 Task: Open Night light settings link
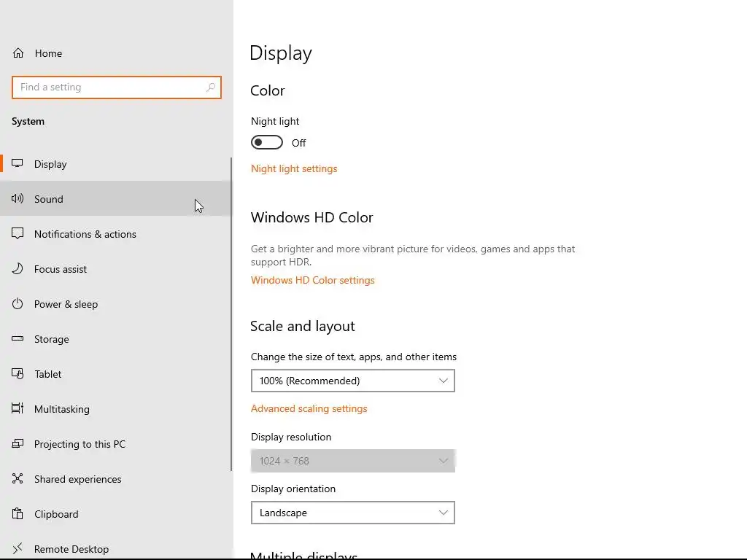coord(294,168)
